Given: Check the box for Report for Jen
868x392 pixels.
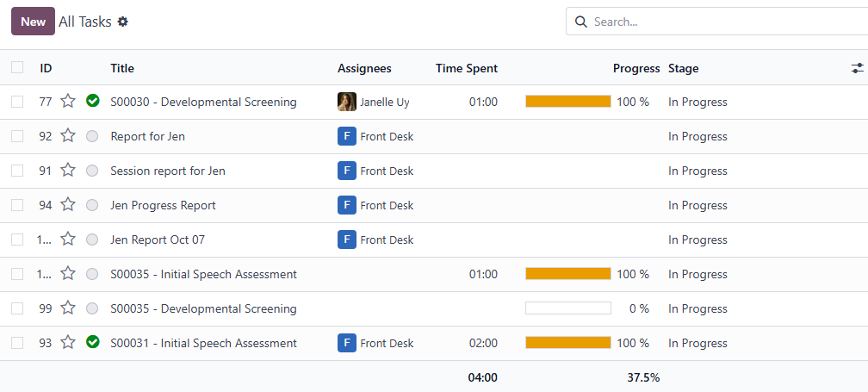Looking at the screenshot, I should (x=17, y=136).
